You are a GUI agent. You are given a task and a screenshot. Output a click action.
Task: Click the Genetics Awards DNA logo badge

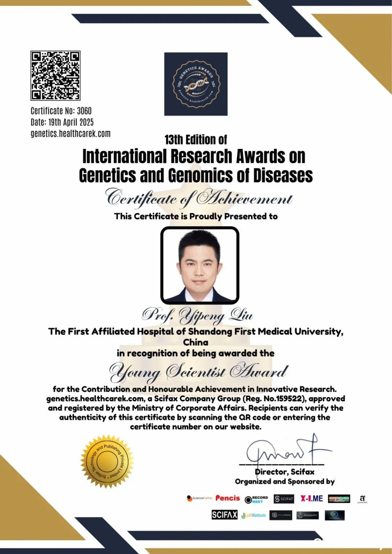(196, 84)
